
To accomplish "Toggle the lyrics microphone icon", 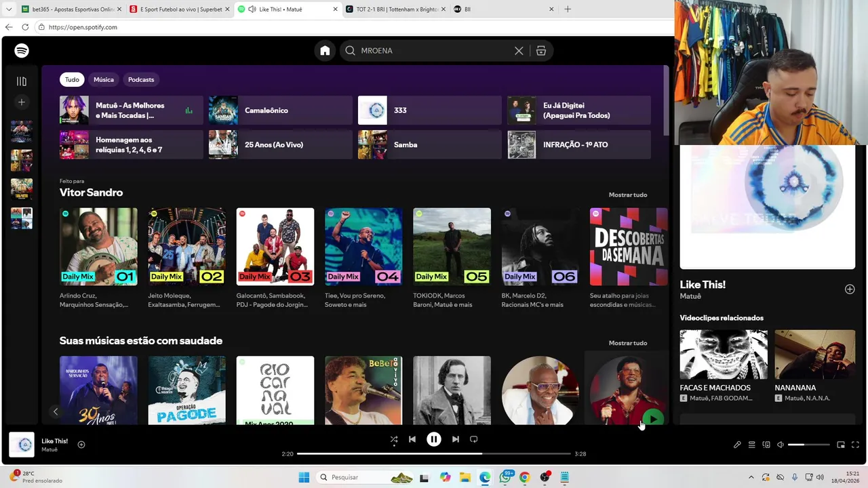I will 737,445.
